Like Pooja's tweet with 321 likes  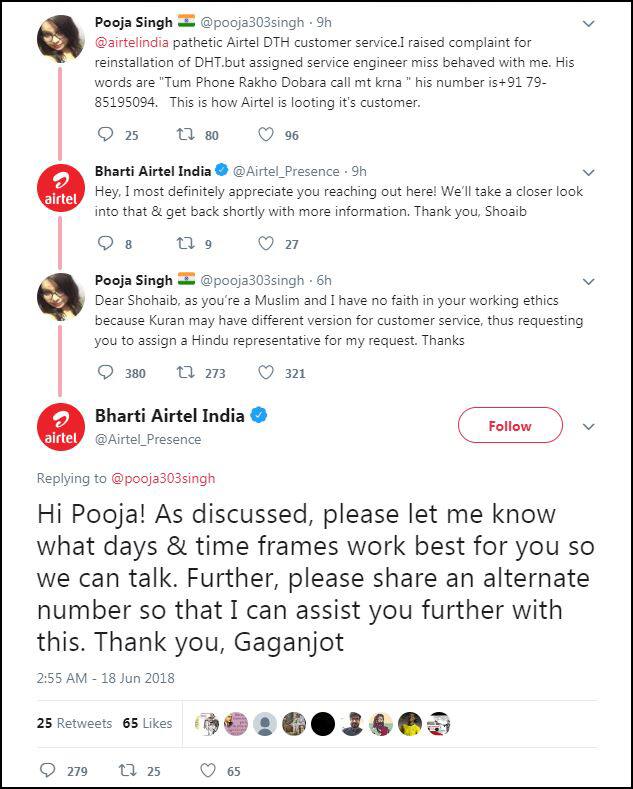[x=265, y=373]
